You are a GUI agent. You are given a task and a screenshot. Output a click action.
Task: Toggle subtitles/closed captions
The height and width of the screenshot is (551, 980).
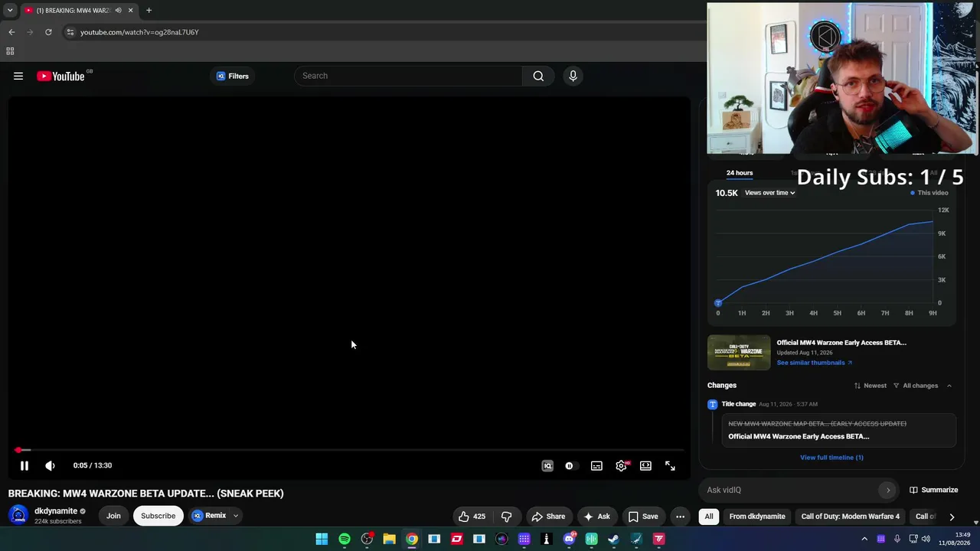(x=596, y=465)
